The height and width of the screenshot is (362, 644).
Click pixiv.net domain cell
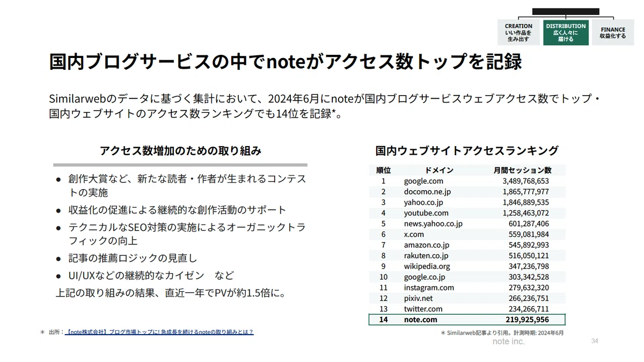tap(418, 298)
